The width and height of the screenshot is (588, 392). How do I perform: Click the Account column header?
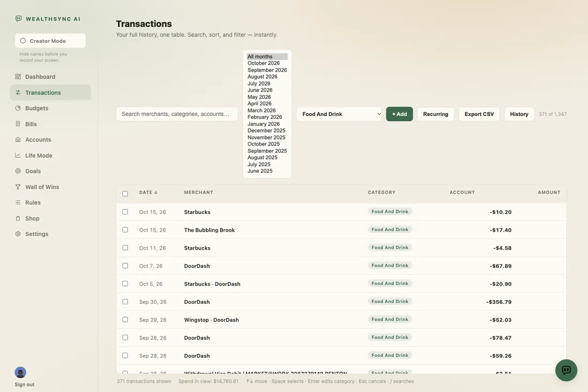[462, 192]
